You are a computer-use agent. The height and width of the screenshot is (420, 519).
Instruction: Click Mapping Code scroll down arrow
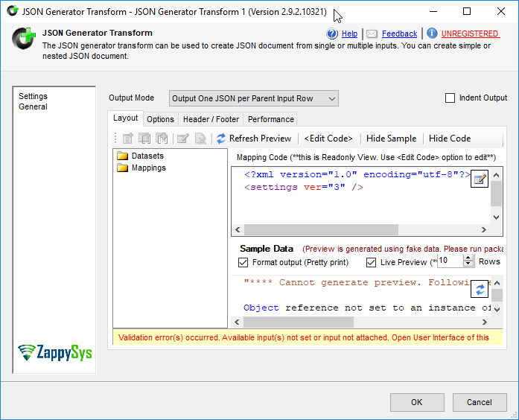pyautogui.click(x=496, y=217)
